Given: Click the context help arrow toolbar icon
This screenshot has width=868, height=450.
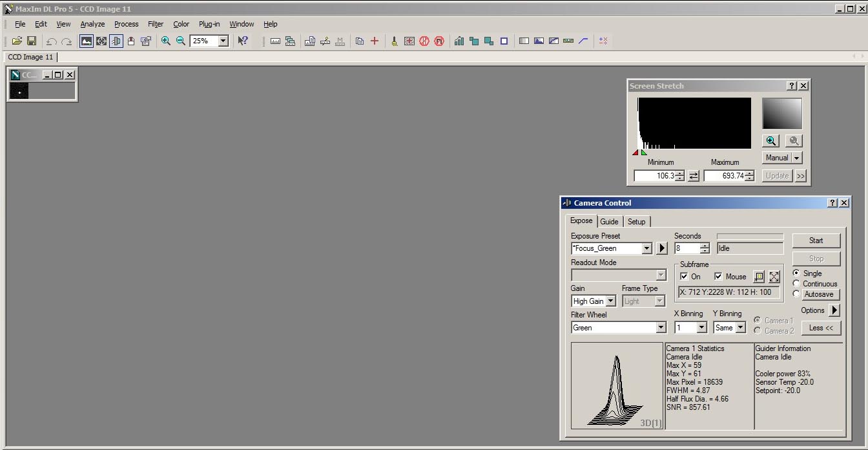Looking at the screenshot, I should click(x=243, y=41).
